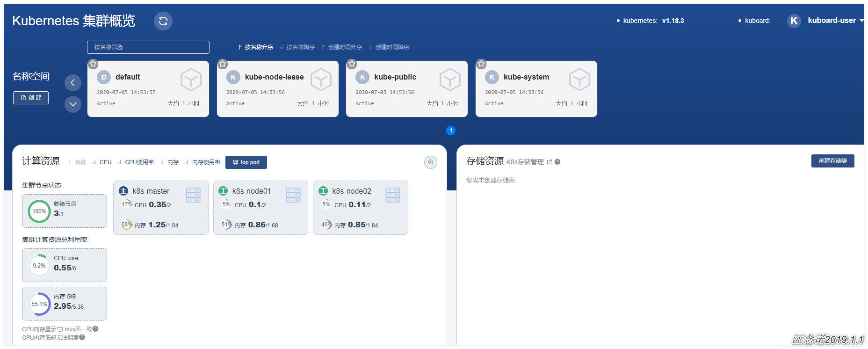Star the kube-public namespace card
Viewport: 868px width, 349px height.
tap(352, 64)
